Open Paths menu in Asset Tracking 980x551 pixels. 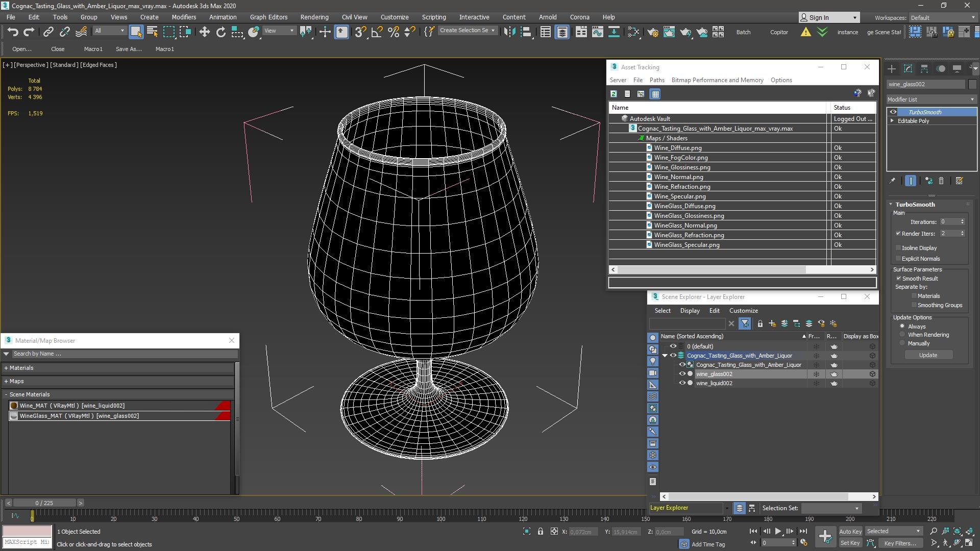[657, 80]
